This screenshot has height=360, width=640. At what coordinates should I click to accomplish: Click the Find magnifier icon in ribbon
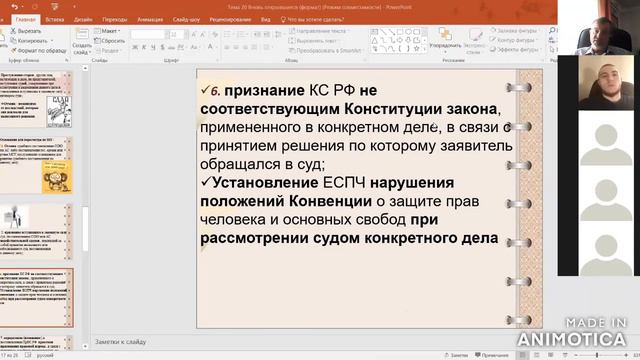coord(552,31)
